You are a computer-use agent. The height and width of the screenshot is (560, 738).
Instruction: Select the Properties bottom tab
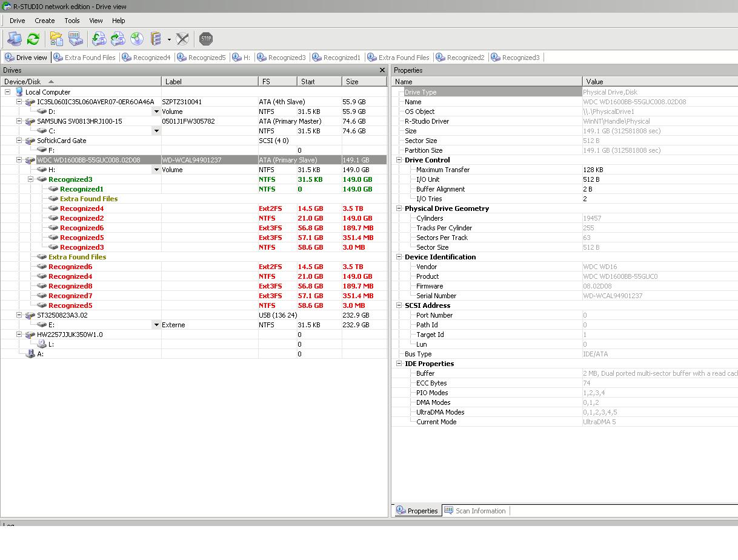point(417,511)
